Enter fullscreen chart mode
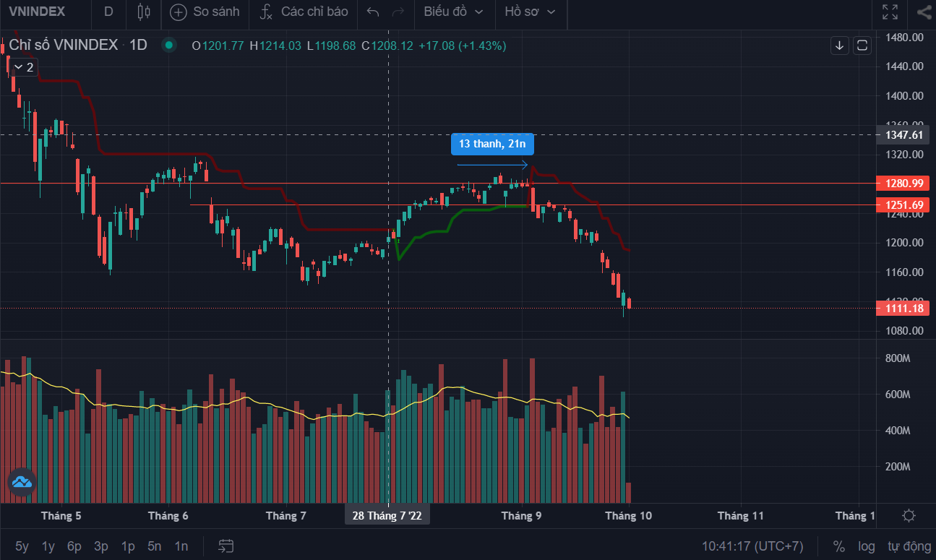This screenshot has height=560, width=936. pyautogui.click(x=890, y=12)
